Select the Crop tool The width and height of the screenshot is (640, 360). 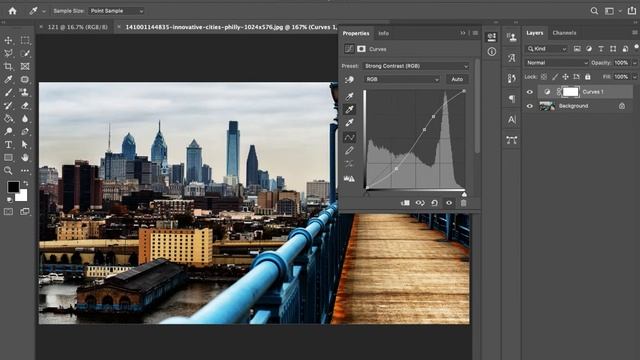pos(8,66)
